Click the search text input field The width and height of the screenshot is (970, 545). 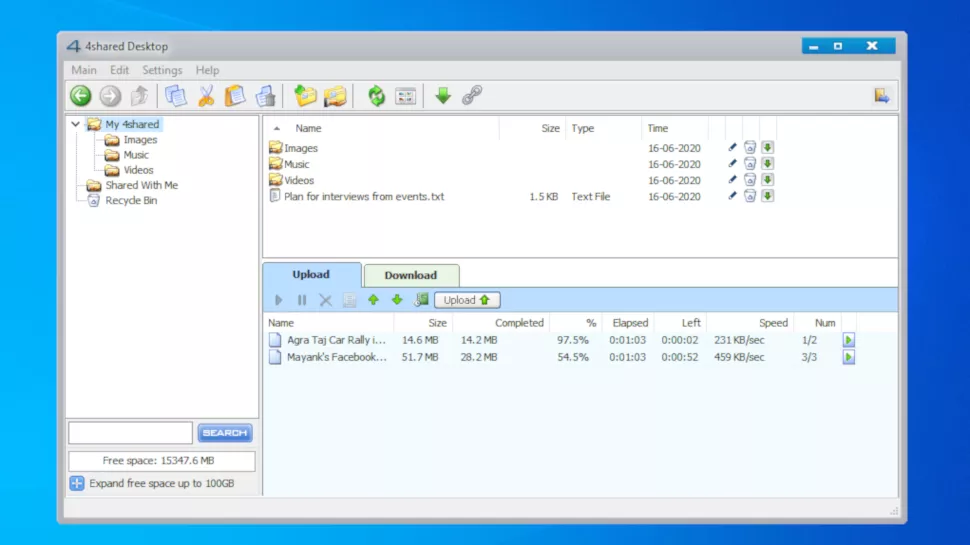coord(131,432)
